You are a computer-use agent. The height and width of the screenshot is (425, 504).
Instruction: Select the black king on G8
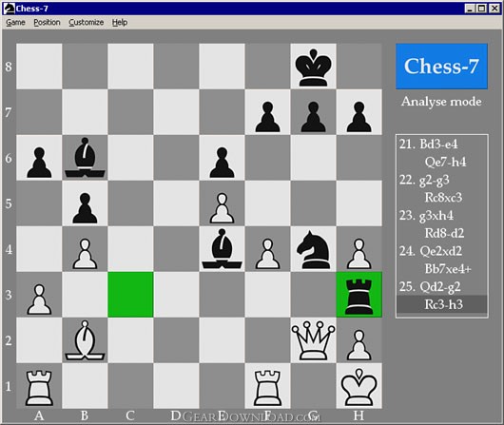click(x=314, y=67)
